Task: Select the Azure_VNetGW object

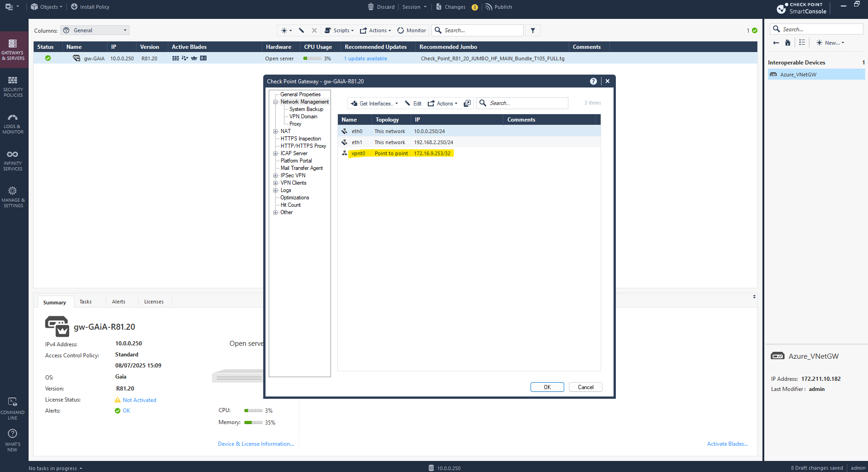Action: pos(816,75)
